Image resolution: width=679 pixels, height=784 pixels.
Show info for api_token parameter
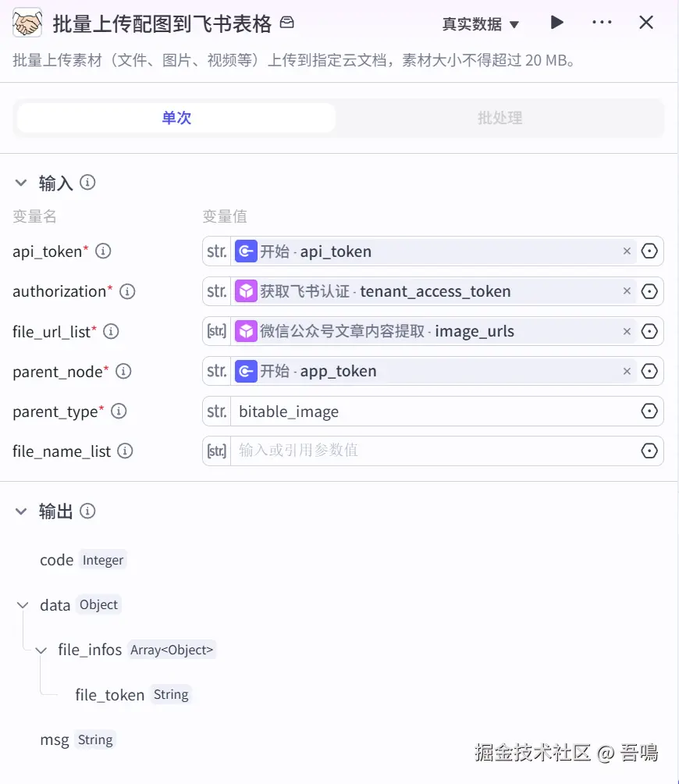103,251
